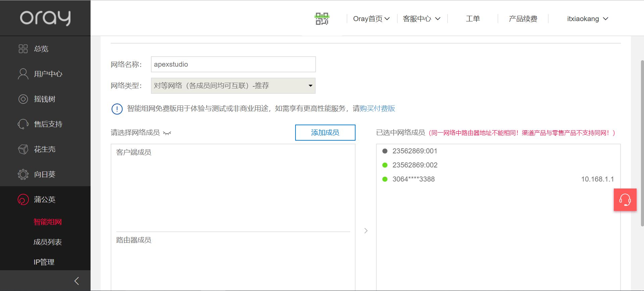This screenshot has height=291, width=644.
Task: Follow the 购买付费版 link
Action: tap(377, 108)
